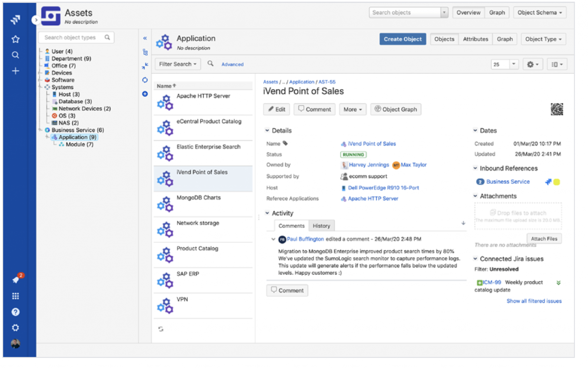Click the Show all filtered issues link

[x=534, y=301]
